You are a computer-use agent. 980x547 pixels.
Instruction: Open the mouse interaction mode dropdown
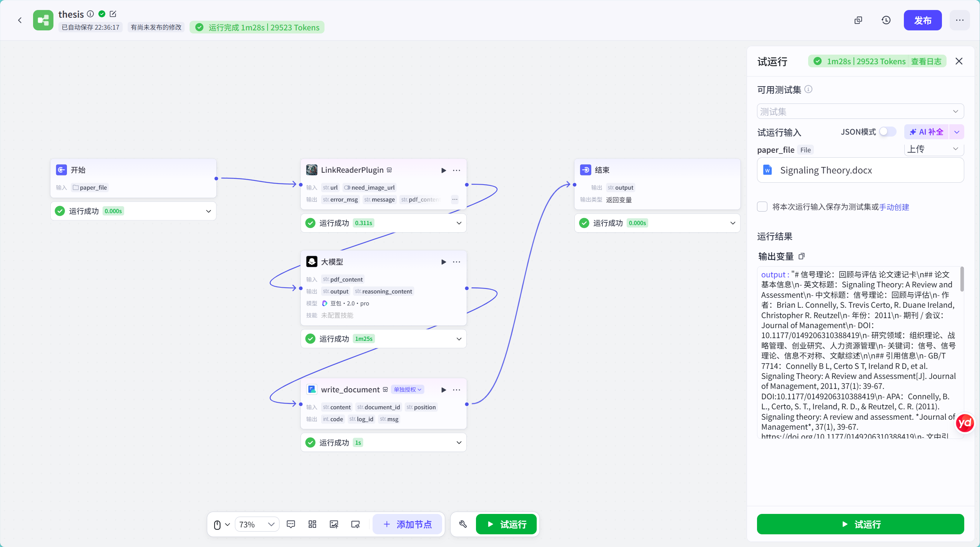pyautogui.click(x=222, y=524)
